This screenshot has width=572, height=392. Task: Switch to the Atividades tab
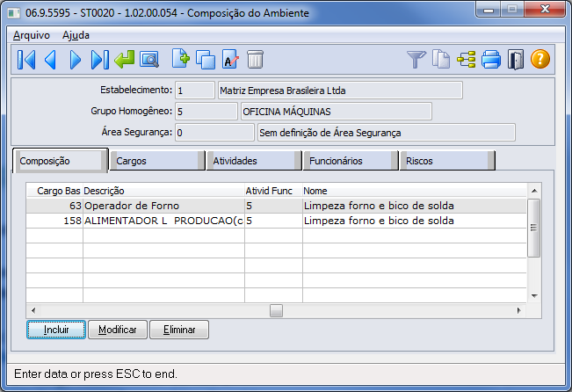tap(254, 161)
